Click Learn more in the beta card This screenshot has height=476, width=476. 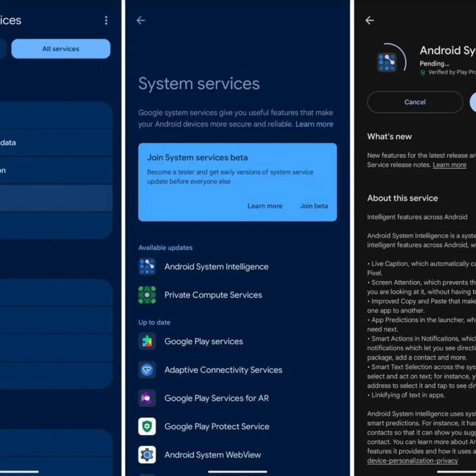tap(265, 206)
